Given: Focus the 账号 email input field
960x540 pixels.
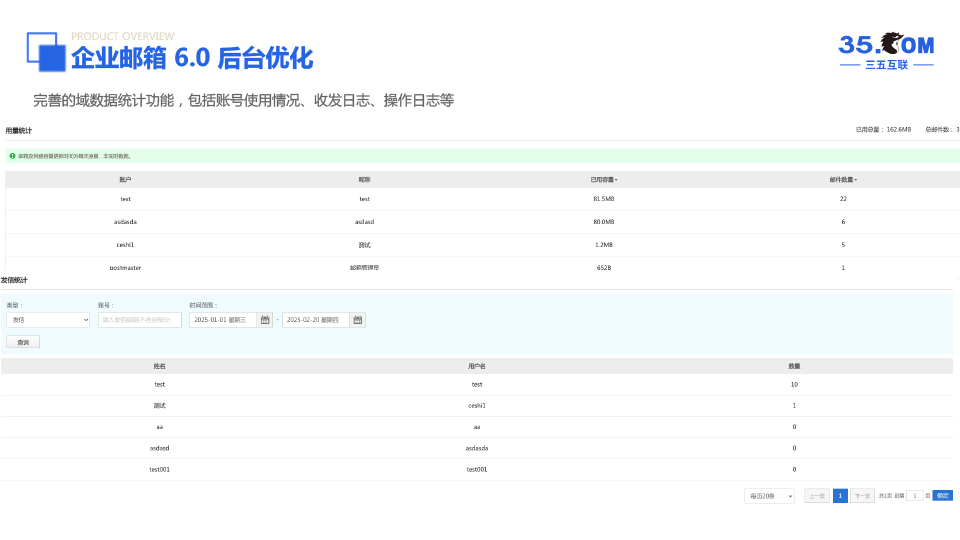Looking at the screenshot, I should pos(140,320).
